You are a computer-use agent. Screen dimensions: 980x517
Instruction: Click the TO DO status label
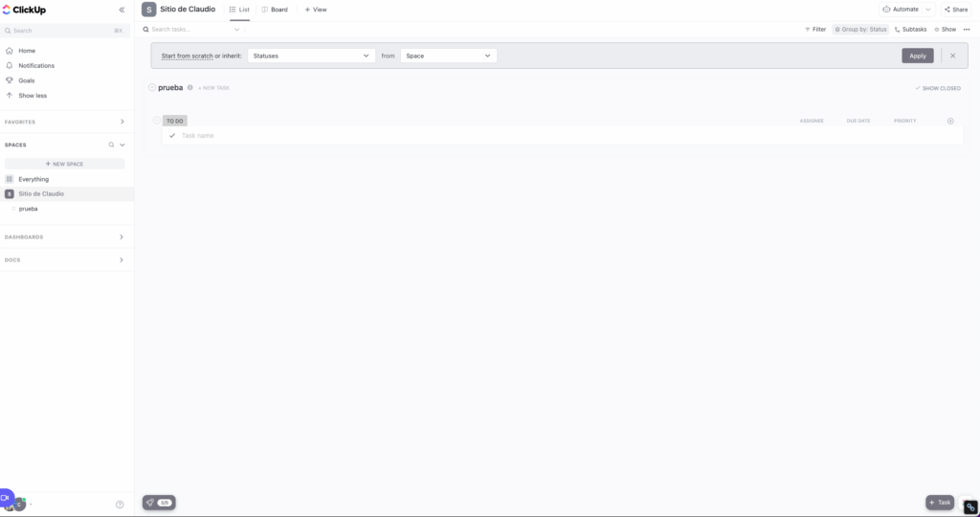[x=175, y=121]
